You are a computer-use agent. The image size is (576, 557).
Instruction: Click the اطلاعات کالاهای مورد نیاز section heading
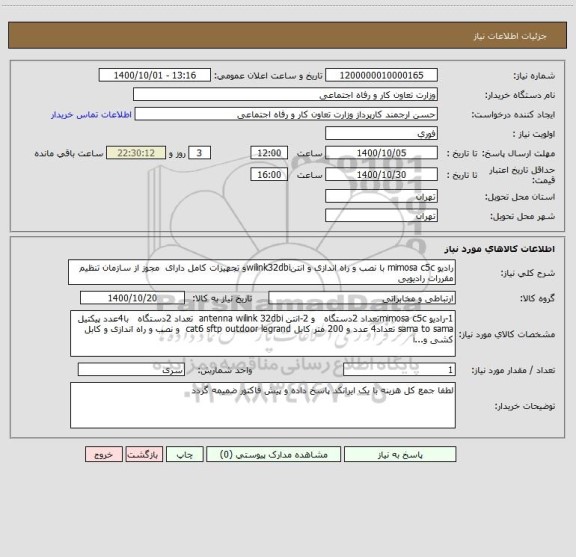click(500, 249)
